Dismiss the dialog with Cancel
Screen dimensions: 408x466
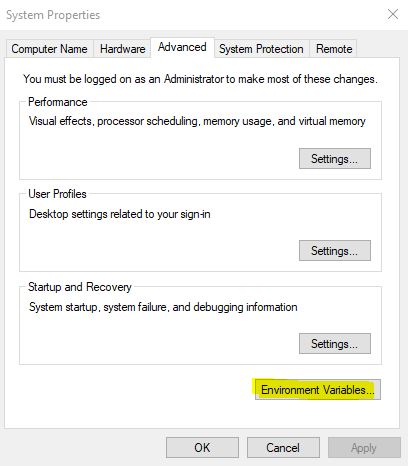point(283,447)
